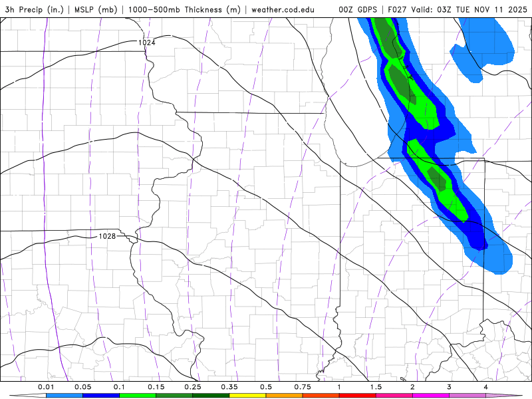The image size is (532, 399).
Task: Click the red 1–1.5 legend swatch
Action: (358, 396)
